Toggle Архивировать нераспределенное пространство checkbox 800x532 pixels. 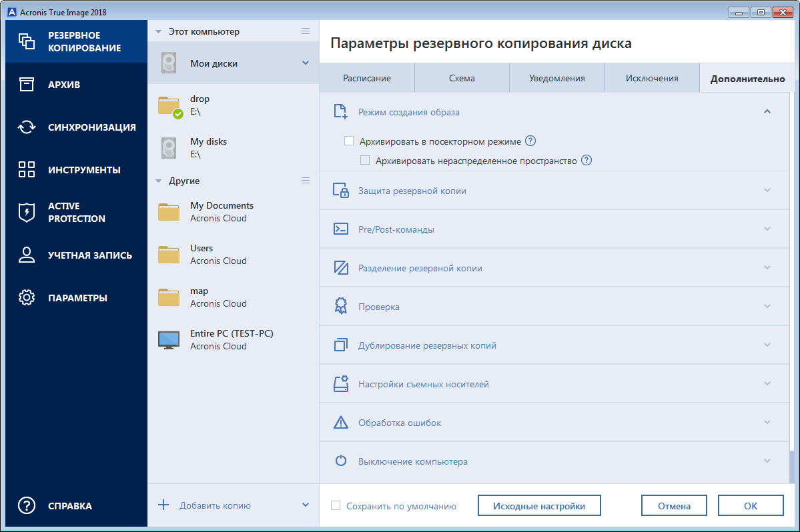pos(365,160)
